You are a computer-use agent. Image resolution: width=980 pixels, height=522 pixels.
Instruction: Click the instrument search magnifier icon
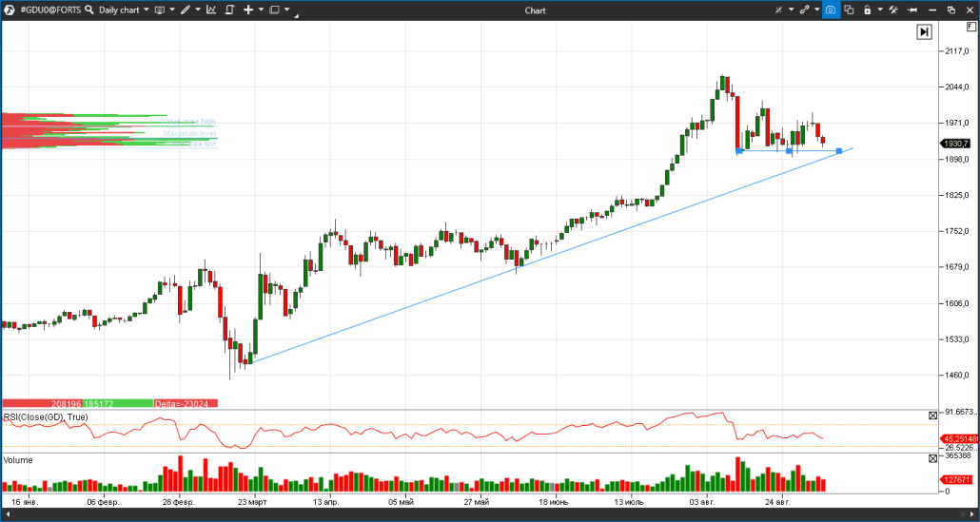[88, 10]
